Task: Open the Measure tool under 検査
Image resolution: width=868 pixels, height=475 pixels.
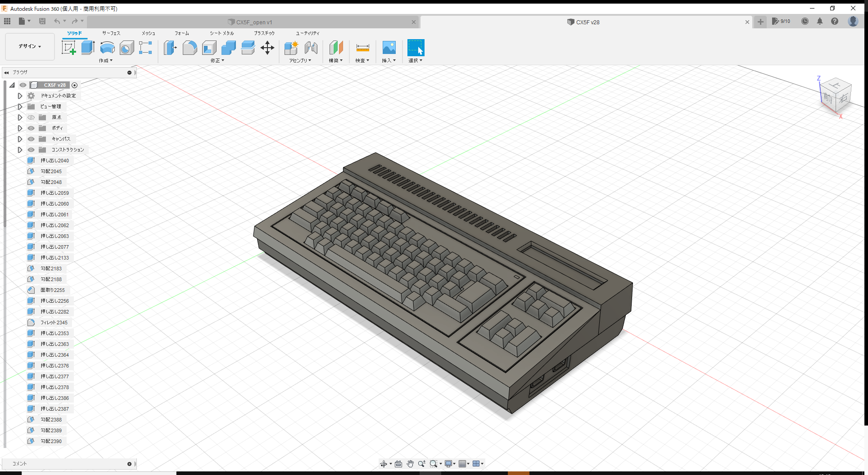Action: pos(362,48)
